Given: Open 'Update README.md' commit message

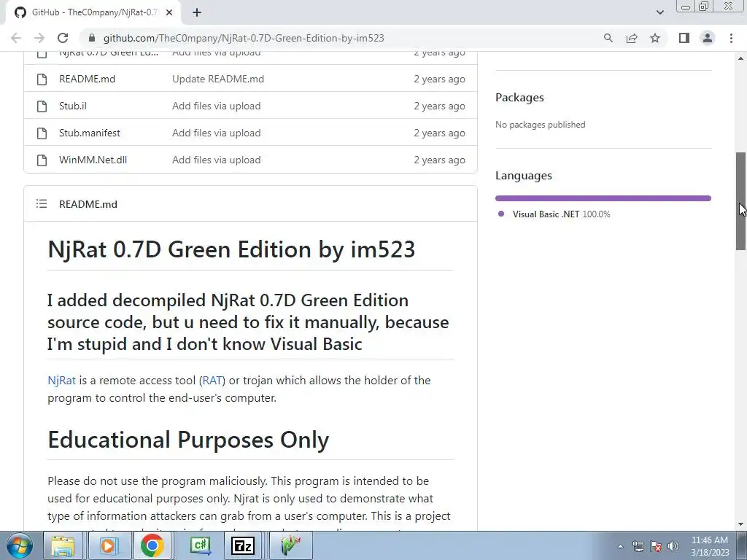Looking at the screenshot, I should (218, 79).
